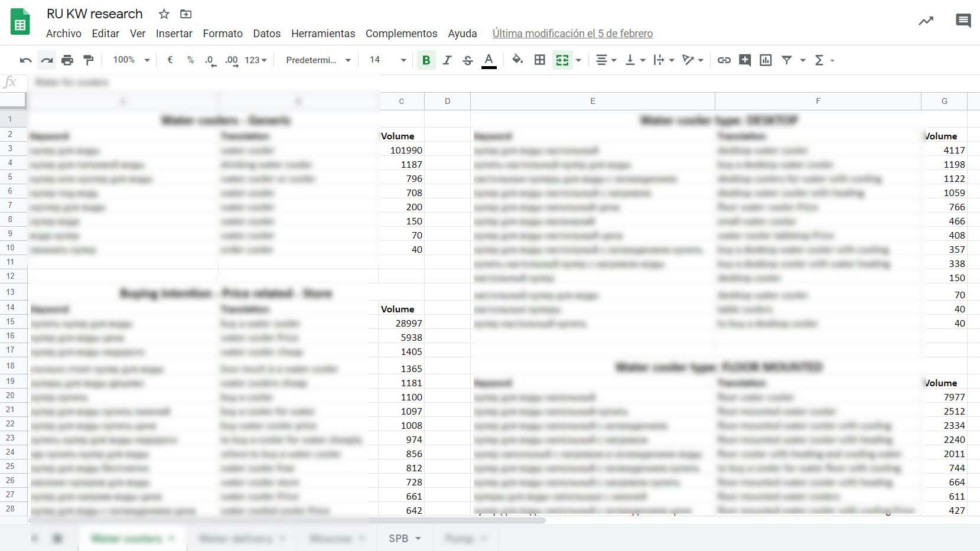Click the Undo arrow icon
Image resolution: width=980 pixels, height=551 pixels.
click(25, 60)
